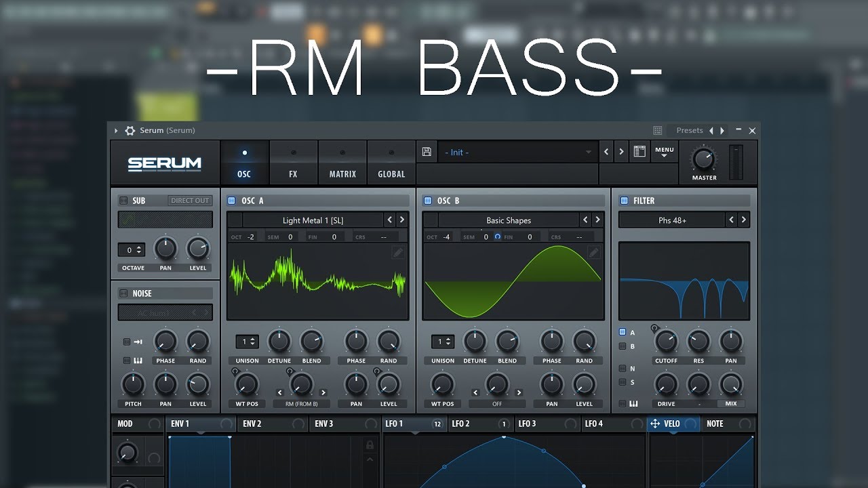Disable OSC A with its enable switch

point(231,201)
